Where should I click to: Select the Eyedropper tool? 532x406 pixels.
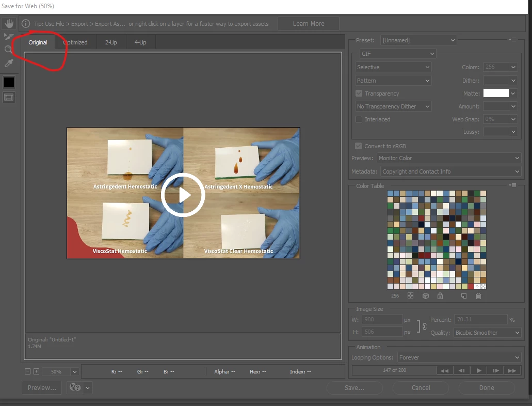[x=9, y=63]
